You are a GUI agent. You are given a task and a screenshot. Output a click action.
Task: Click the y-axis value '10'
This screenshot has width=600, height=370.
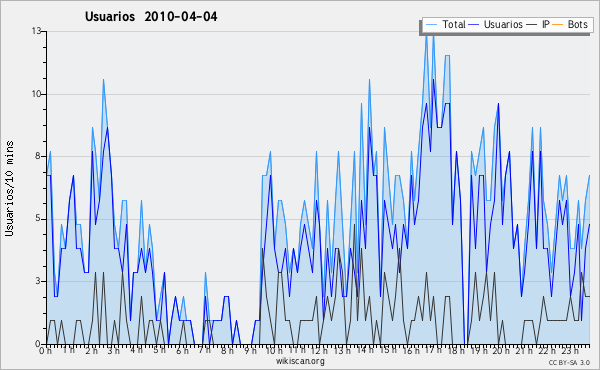pos(36,94)
